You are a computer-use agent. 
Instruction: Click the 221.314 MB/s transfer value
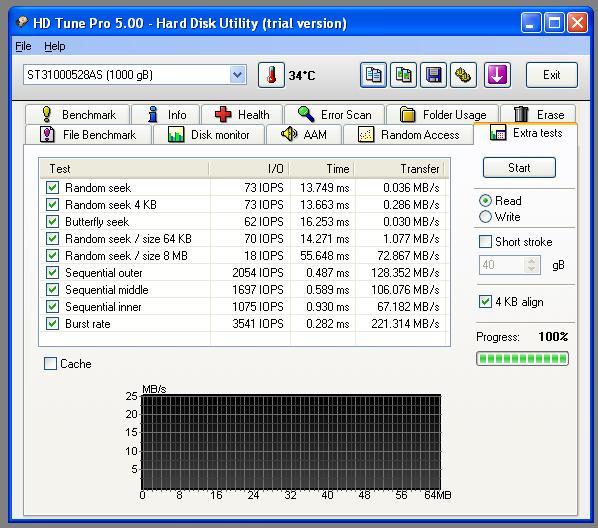click(405, 324)
